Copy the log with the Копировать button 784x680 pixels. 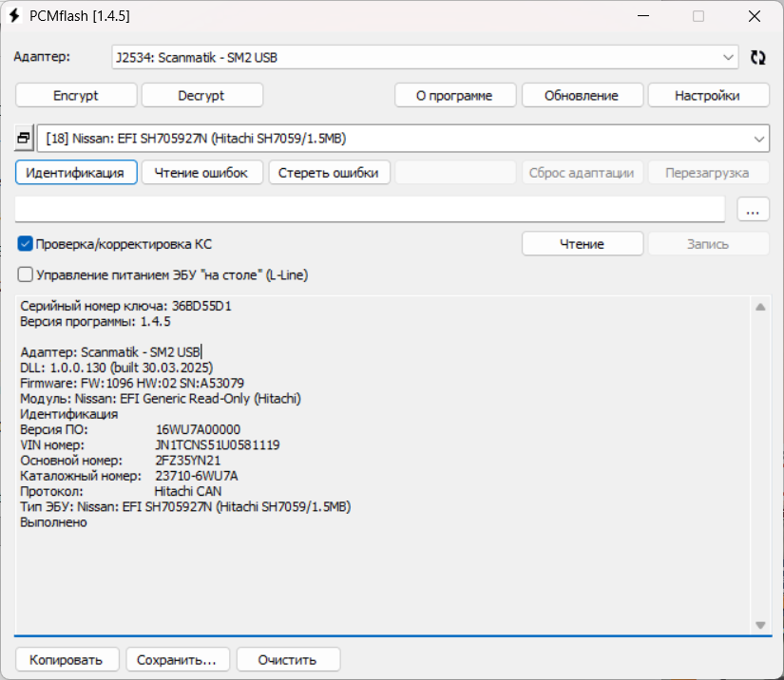(x=67, y=659)
